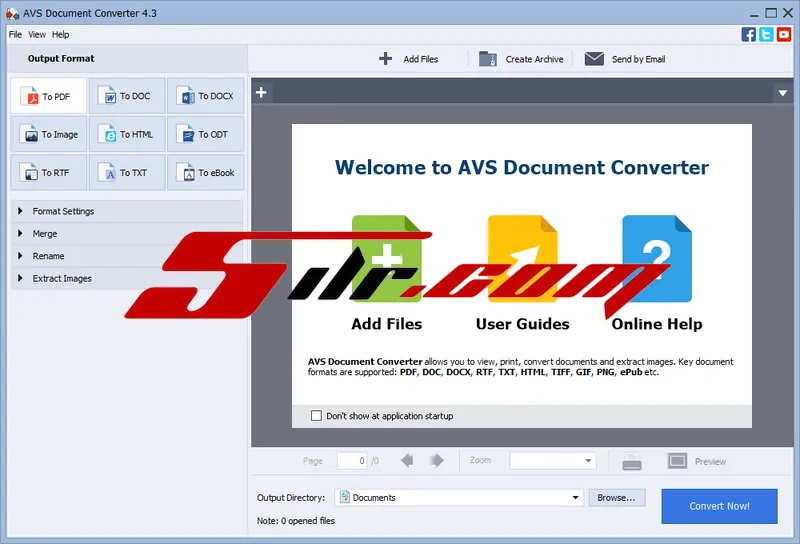Click the Note: 0 opened files text
The image size is (800, 544).
point(295,521)
